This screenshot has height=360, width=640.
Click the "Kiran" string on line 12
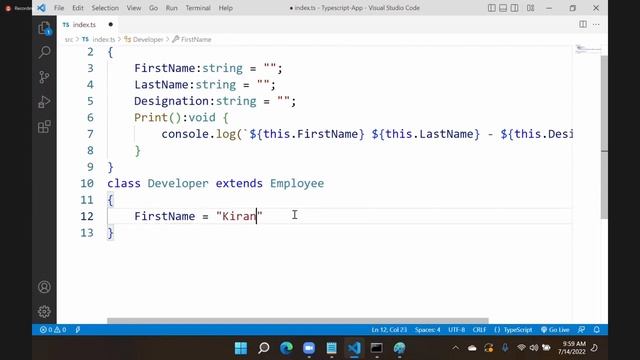(x=239, y=216)
